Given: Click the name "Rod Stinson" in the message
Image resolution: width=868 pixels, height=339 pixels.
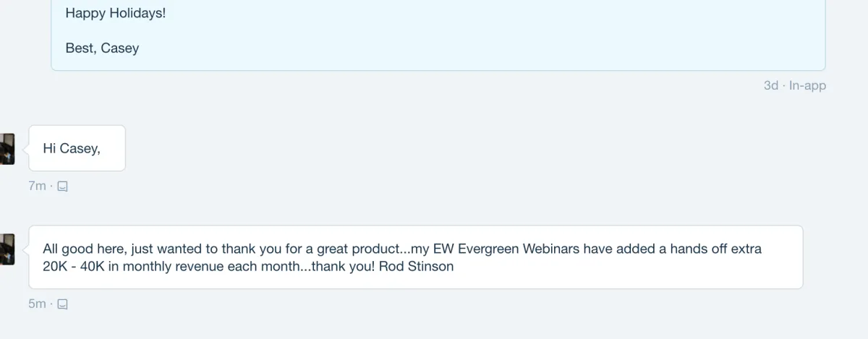Looking at the screenshot, I should (x=416, y=266).
